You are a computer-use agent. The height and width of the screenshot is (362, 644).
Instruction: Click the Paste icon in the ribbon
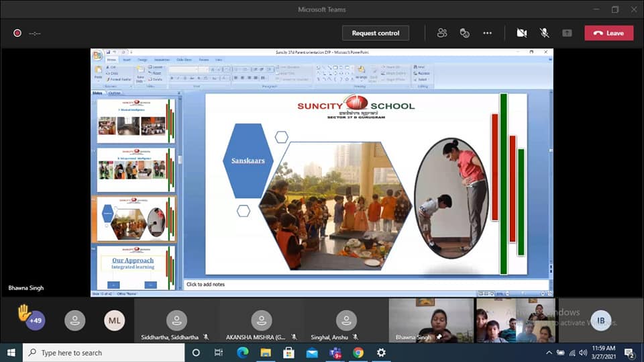click(98, 71)
